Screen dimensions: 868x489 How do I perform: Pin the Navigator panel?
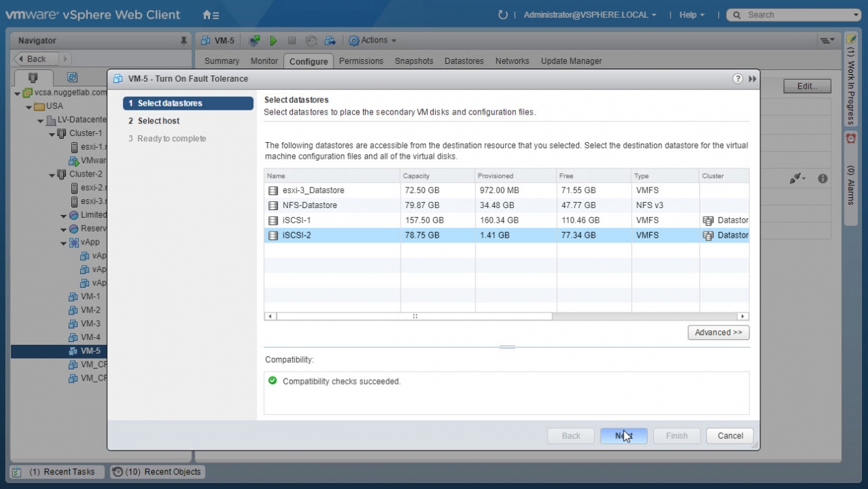[x=183, y=41]
